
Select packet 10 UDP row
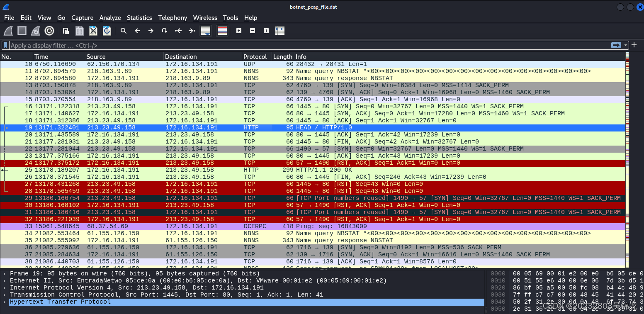[x=312, y=64]
